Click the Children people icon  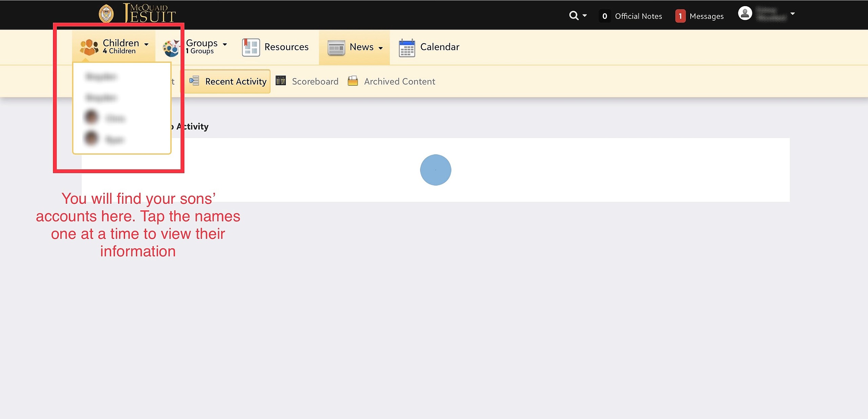pyautogui.click(x=89, y=47)
